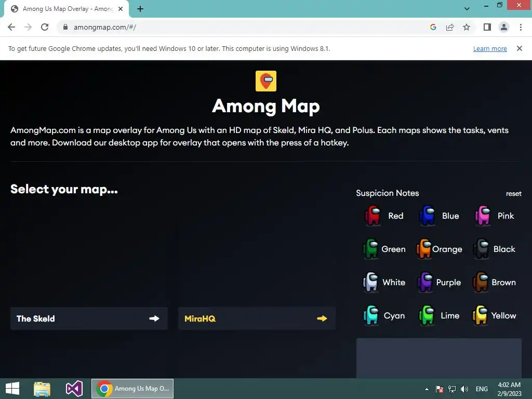Select the Orange crewmate icon
This screenshot has width=532, height=399.
pos(424,249)
